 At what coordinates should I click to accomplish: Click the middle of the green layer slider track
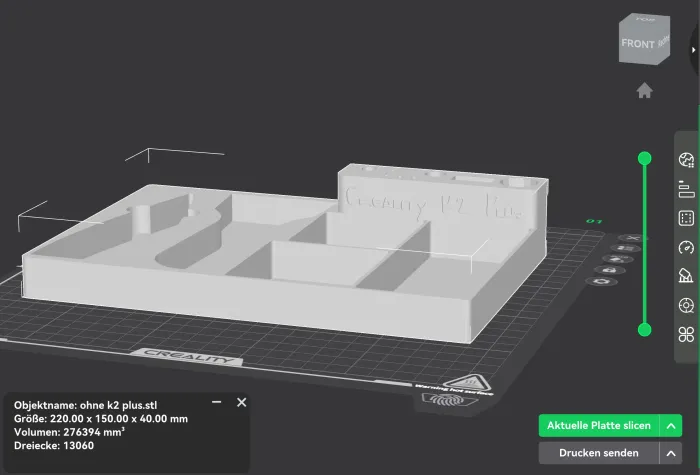[x=644, y=244]
